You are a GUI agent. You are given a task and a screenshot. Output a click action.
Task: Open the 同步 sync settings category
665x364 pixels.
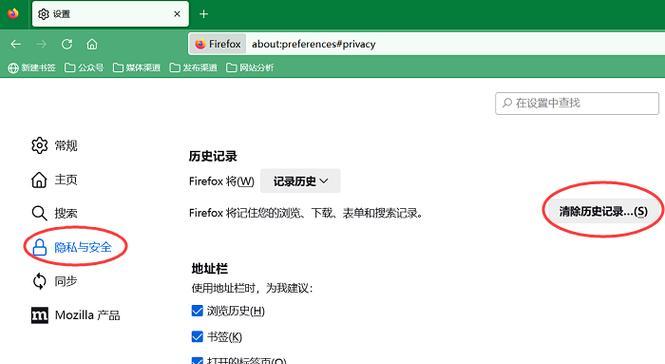pos(54,281)
